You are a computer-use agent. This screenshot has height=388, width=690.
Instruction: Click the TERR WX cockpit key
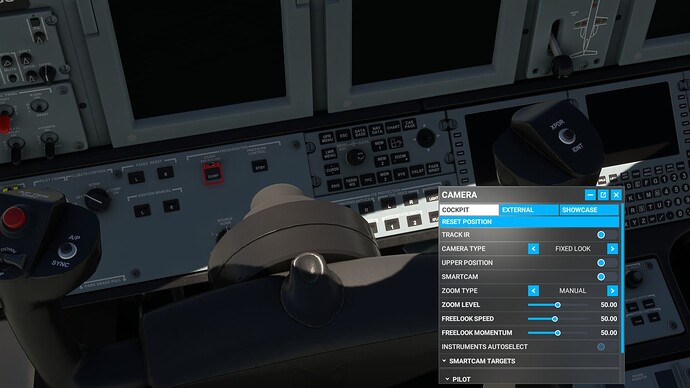(352, 182)
